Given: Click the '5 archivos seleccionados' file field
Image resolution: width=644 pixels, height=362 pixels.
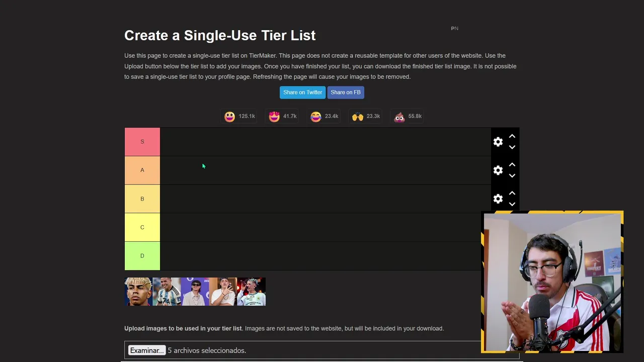Looking at the screenshot, I should tap(322, 350).
